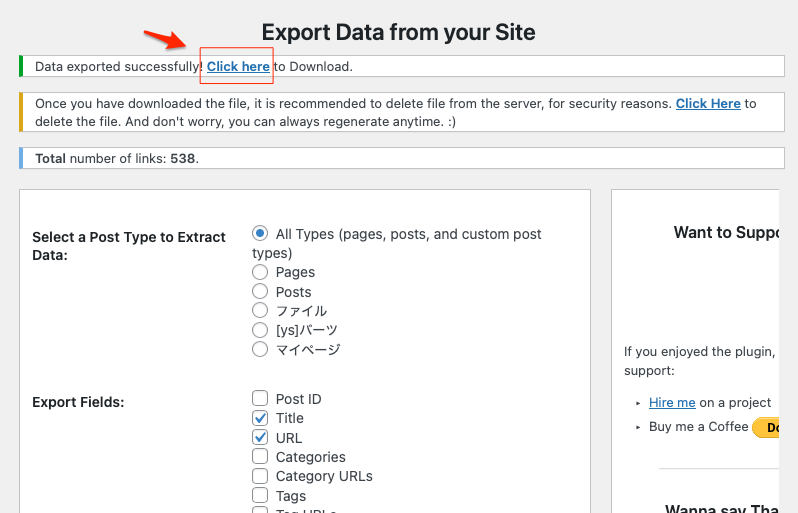
Task: Tick the 'Categories' checkbox
Action: (x=260, y=457)
